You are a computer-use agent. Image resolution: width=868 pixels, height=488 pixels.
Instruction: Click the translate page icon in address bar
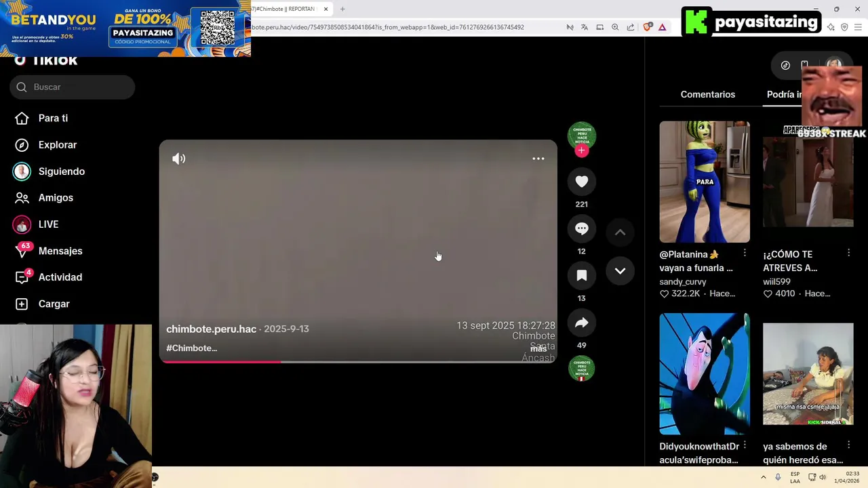click(585, 27)
